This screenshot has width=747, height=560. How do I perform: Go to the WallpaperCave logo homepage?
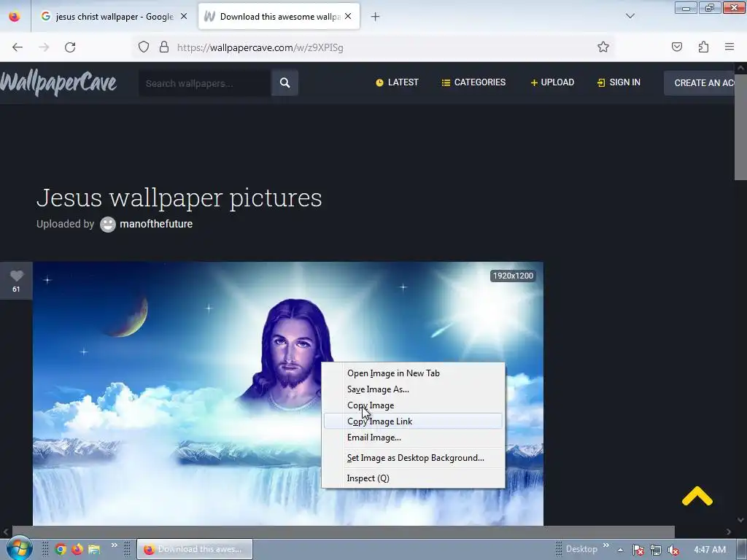58,83
